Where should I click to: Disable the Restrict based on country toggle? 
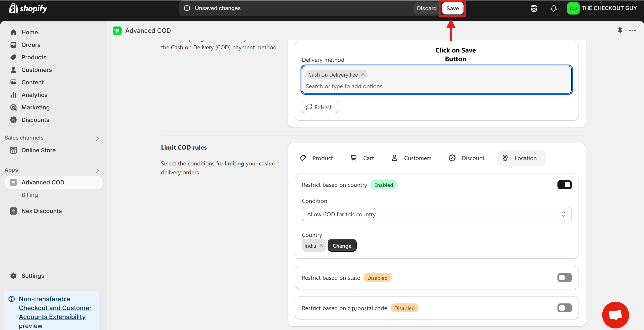coord(564,185)
